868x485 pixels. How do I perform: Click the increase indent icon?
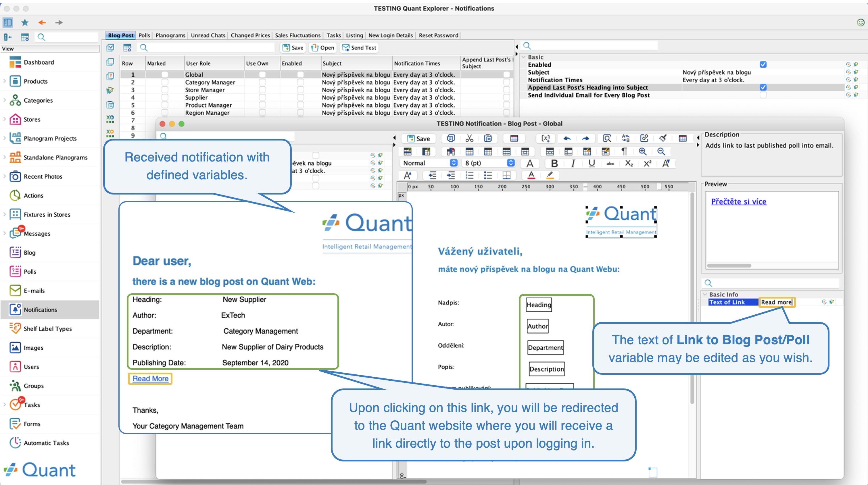click(x=450, y=175)
